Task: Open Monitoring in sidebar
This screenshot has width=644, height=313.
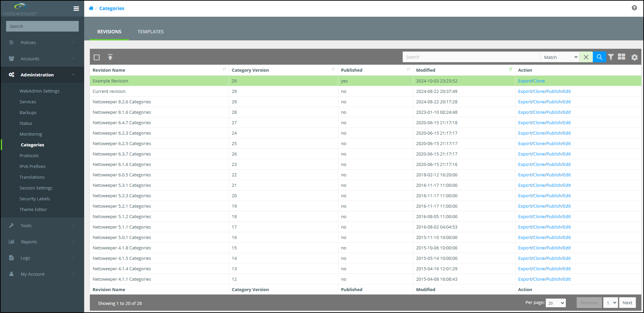Action: 31,134
